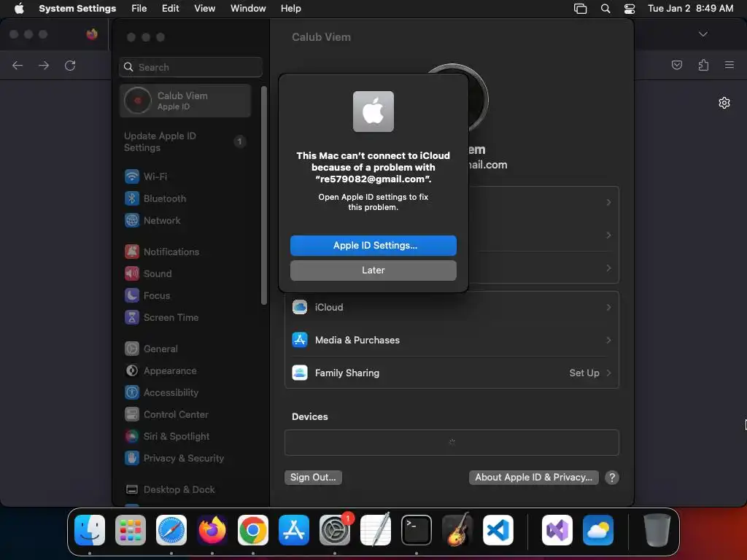Screen dimensions: 747x560
Task: Expand the Media & Purchases chevron
Action: (608, 340)
